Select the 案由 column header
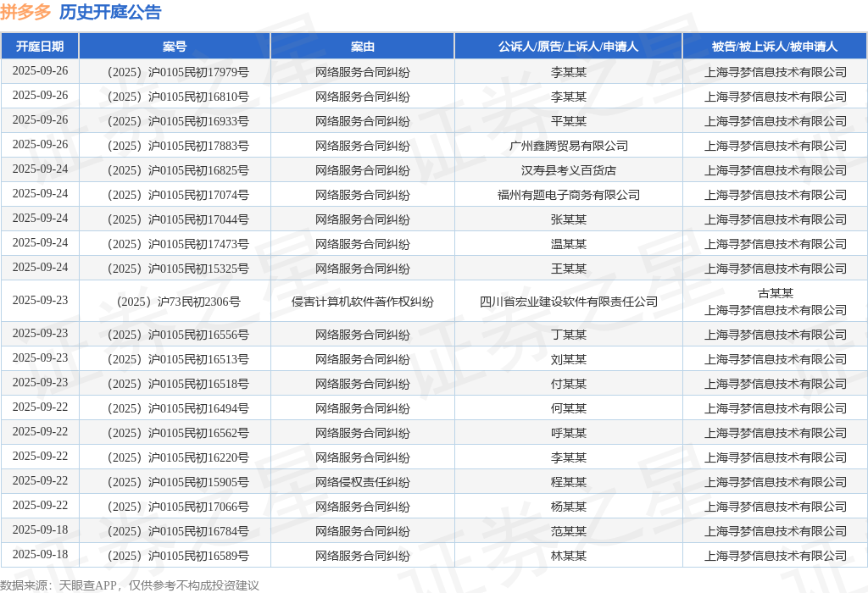The height and width of the screenshot is (593, 868). pos(363,47)
